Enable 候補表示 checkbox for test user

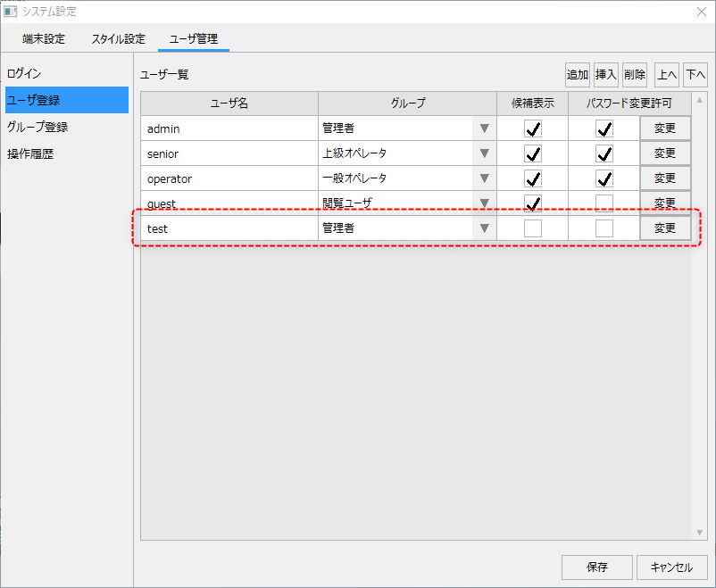(x=533, y=228)
